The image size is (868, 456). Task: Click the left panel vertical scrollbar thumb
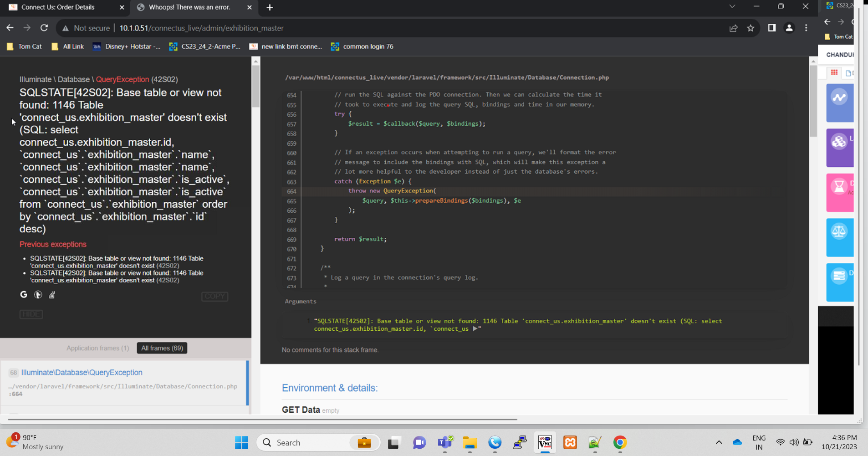[255, 87]
